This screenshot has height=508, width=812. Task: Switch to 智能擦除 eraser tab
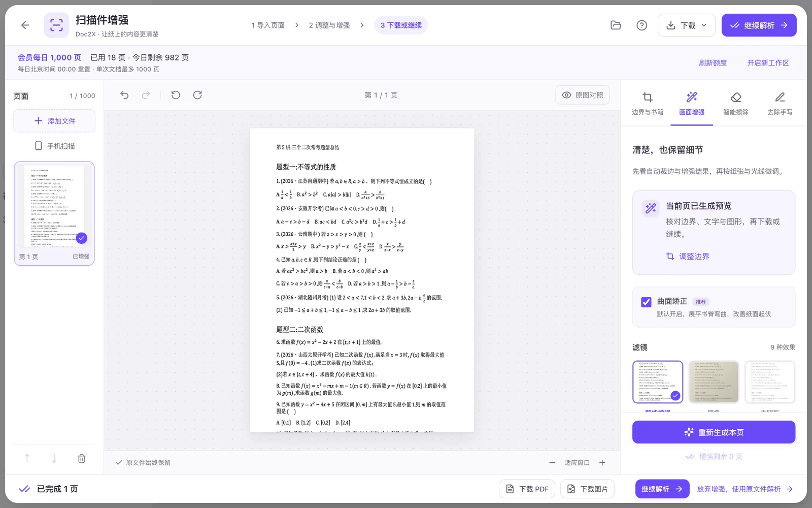pos(736,104)
